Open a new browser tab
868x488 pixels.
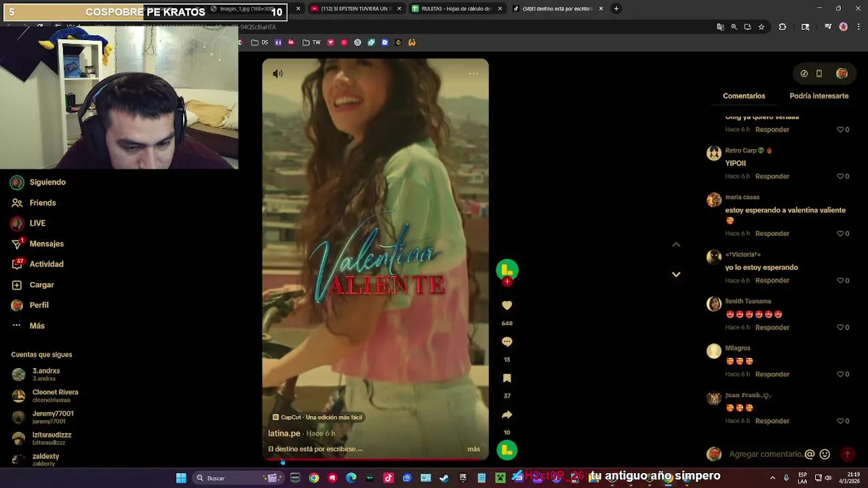point(616,9)
